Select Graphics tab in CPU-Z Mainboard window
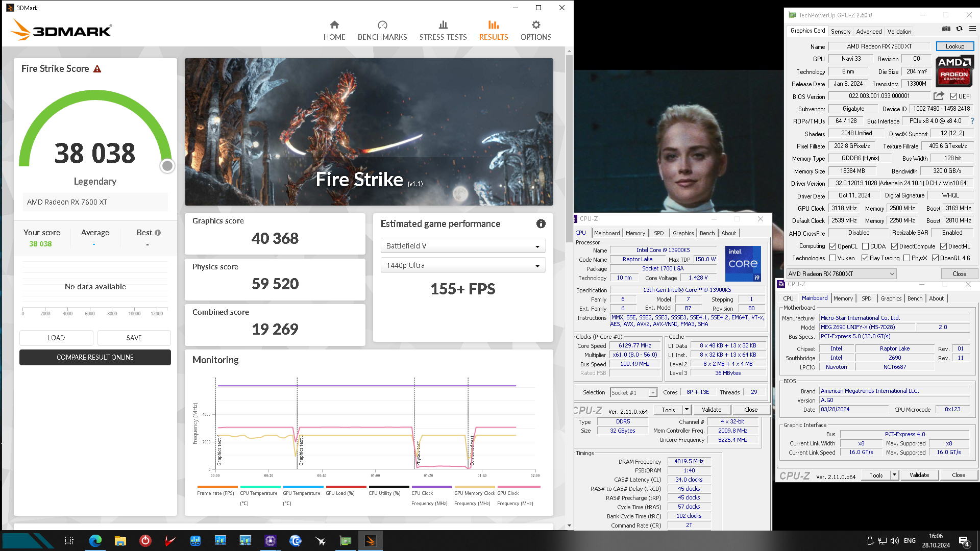 click(891, 298)
